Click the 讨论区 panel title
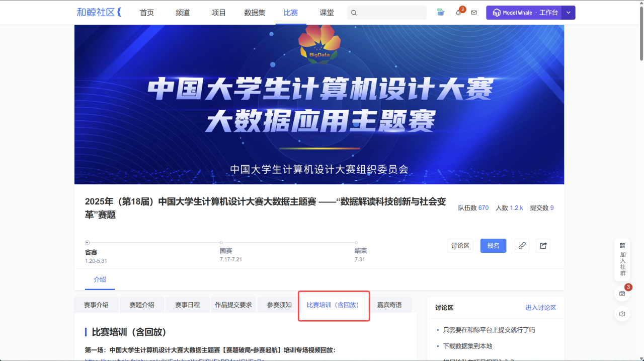The width and height of the screenshot is (644, 361). pos(444,308)
